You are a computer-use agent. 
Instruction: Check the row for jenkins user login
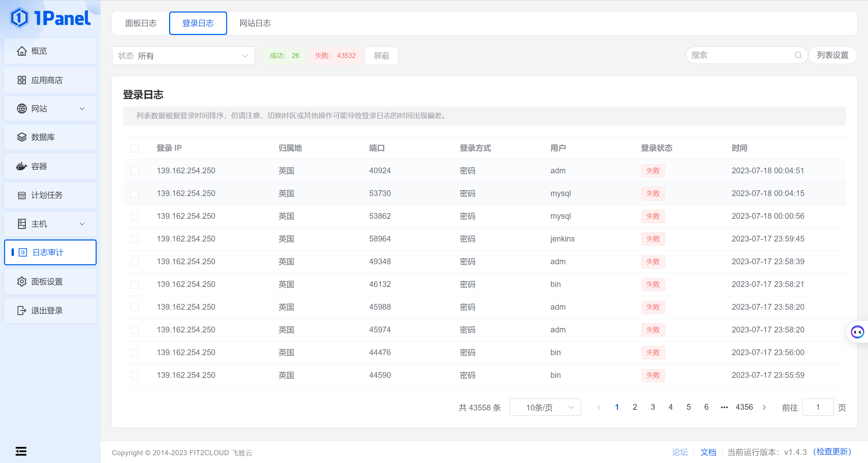(135, 239)
